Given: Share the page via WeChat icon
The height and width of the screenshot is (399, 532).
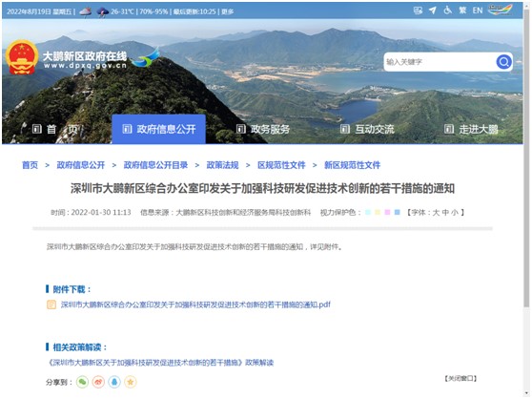Looking at the screenshot, I should [82, 382].
